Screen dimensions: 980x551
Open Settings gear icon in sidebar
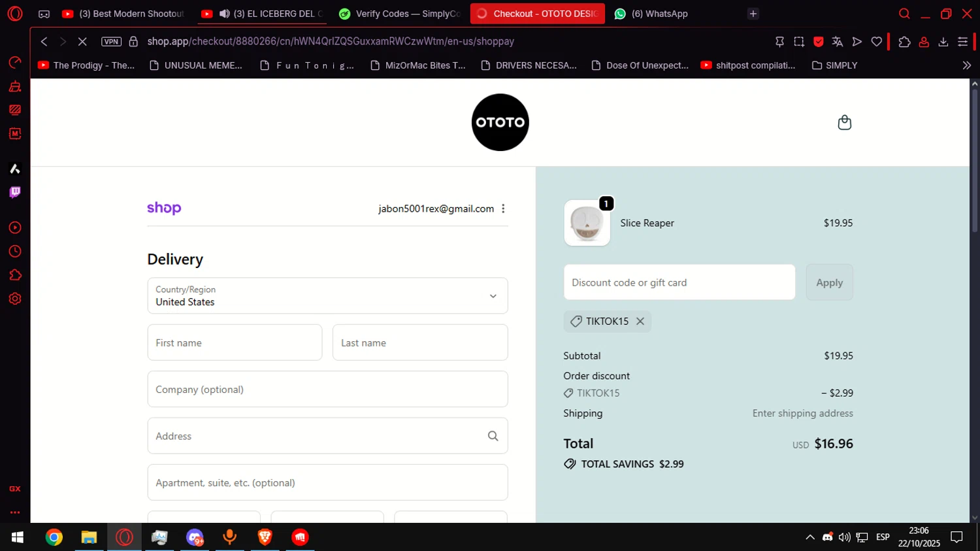(14, 299)
